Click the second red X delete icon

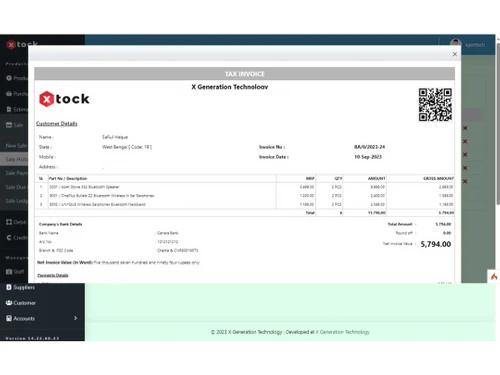pos(465,141)
